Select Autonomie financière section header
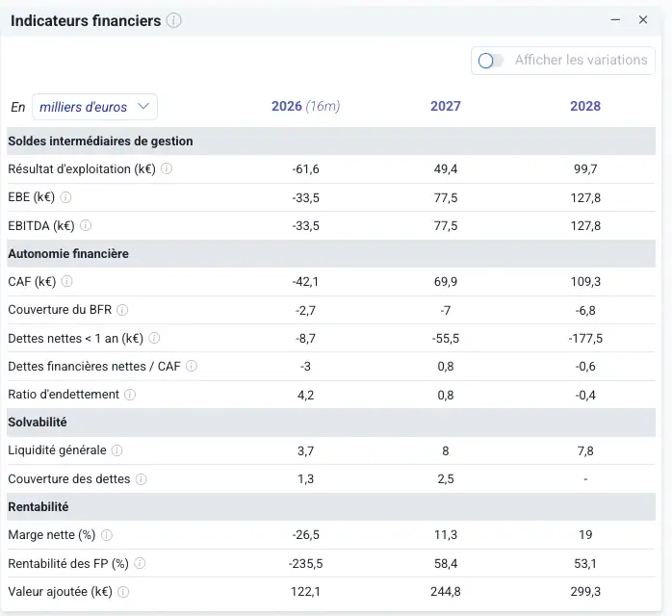The height and width of the screenshot is (616, 672). (x=331, y=253)
